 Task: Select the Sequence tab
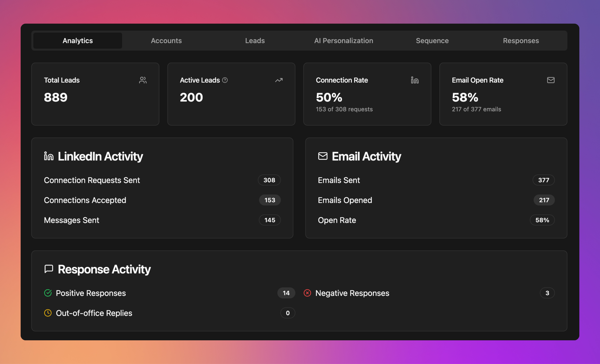click(432, 41)
